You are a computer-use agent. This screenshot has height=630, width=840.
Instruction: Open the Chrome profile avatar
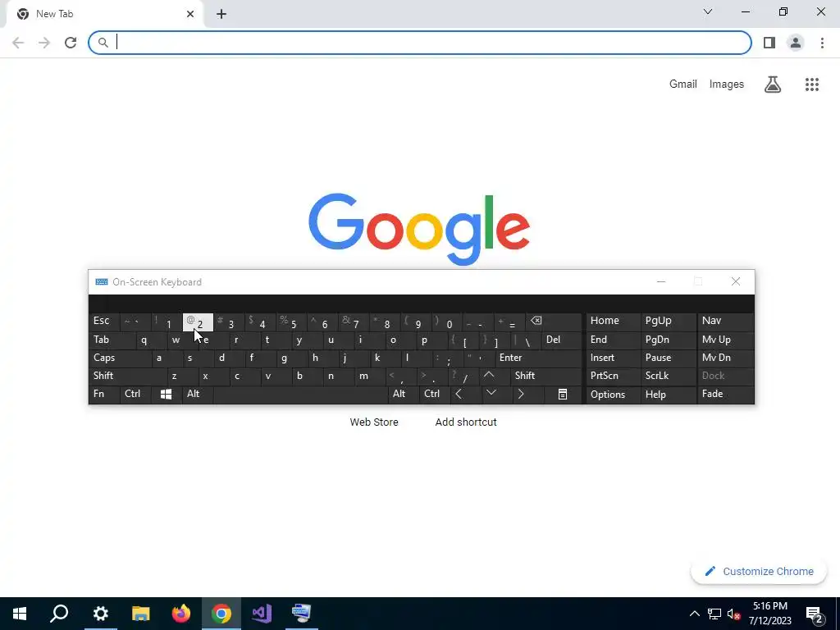pos(796,43)
